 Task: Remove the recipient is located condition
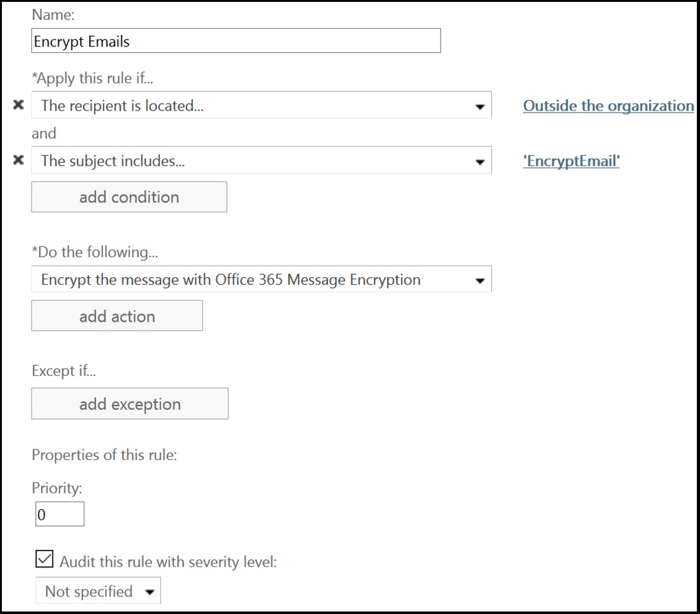18,105
